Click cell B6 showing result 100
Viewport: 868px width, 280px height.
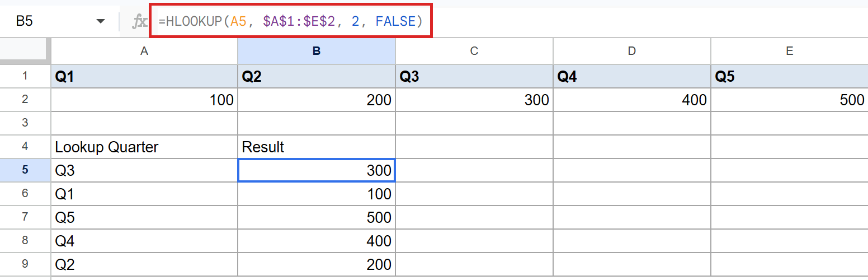click(x=317, y=194)
